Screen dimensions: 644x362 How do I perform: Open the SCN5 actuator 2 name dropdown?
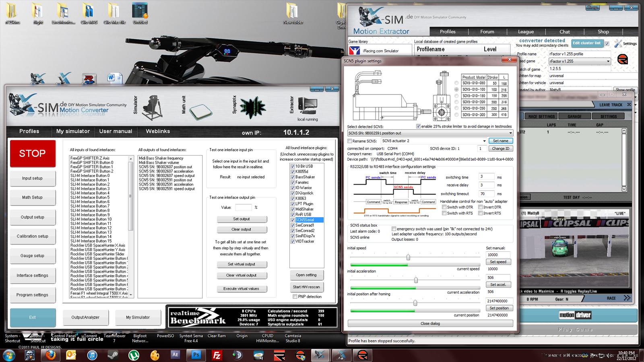(484, 141)
